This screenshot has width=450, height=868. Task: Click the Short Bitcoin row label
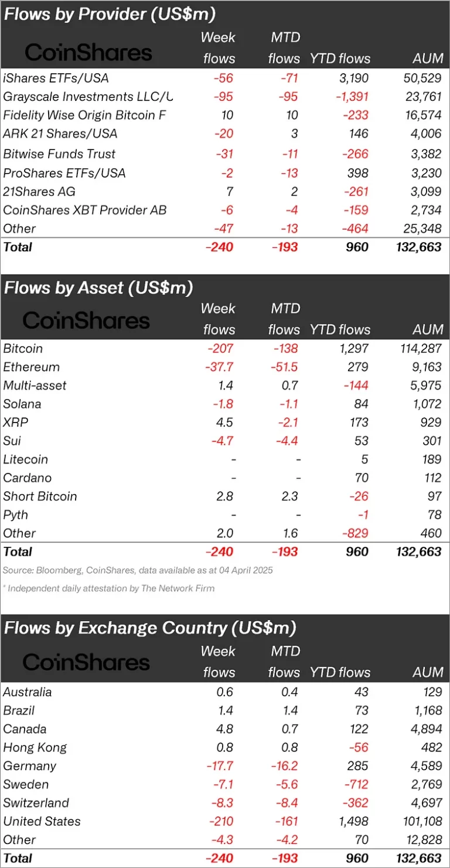click(x=40, y=496)
